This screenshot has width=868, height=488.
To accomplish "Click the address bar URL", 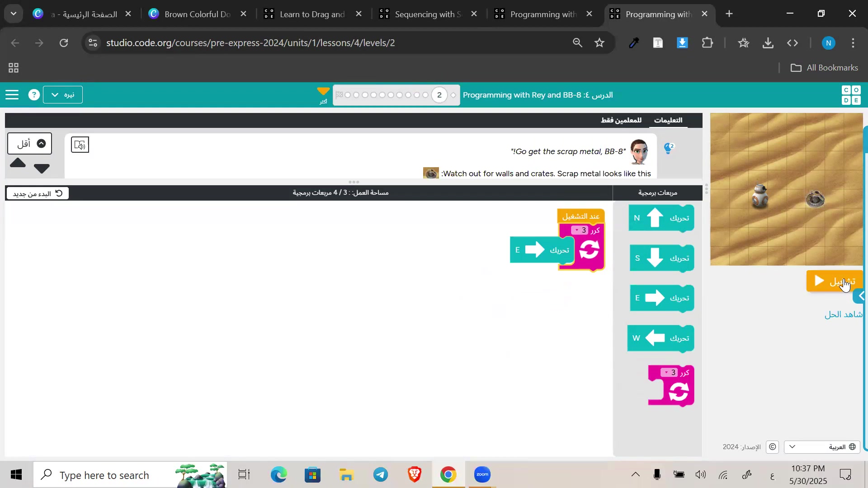I will [250, 43].
